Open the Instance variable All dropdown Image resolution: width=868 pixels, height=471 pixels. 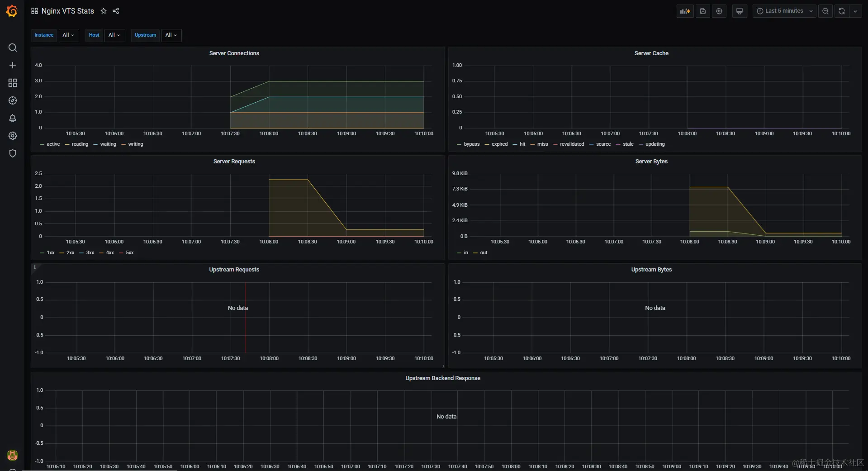(x=69, y=35)
